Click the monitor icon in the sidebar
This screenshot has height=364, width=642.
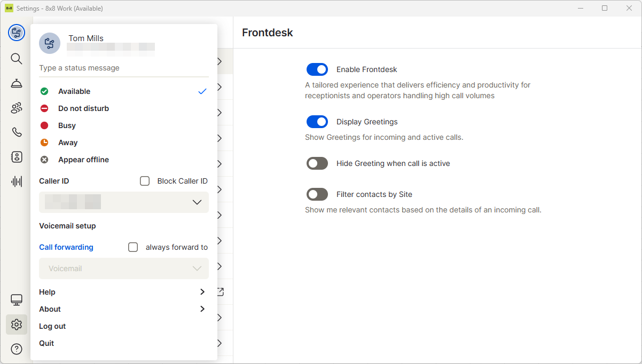click(x=17, y=300)
